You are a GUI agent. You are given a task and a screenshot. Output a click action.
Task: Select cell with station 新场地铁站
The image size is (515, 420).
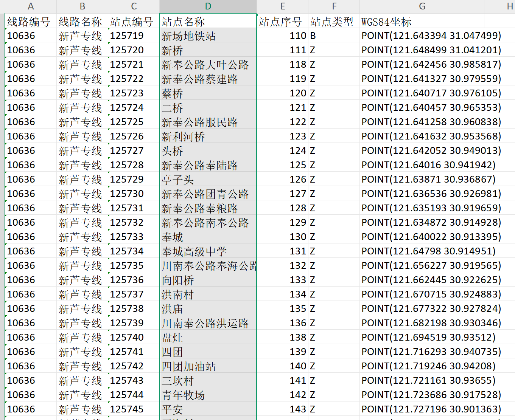pos(208,36)
